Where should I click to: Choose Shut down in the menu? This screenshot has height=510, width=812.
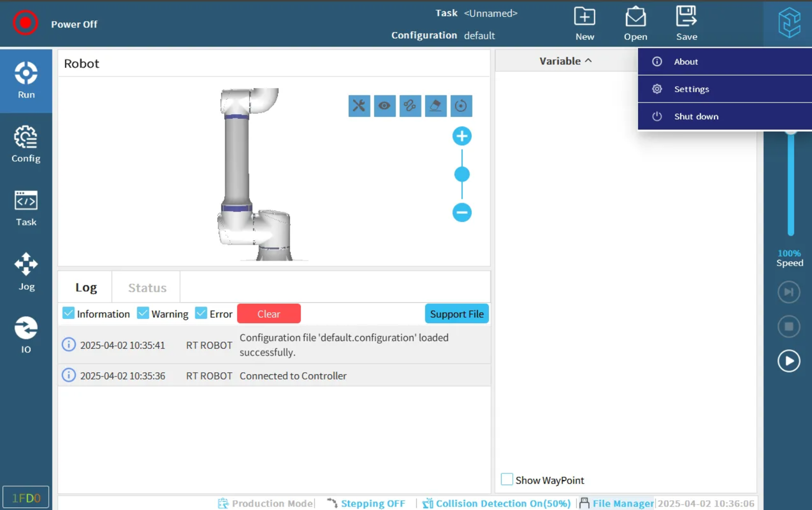tap(696, 116)
